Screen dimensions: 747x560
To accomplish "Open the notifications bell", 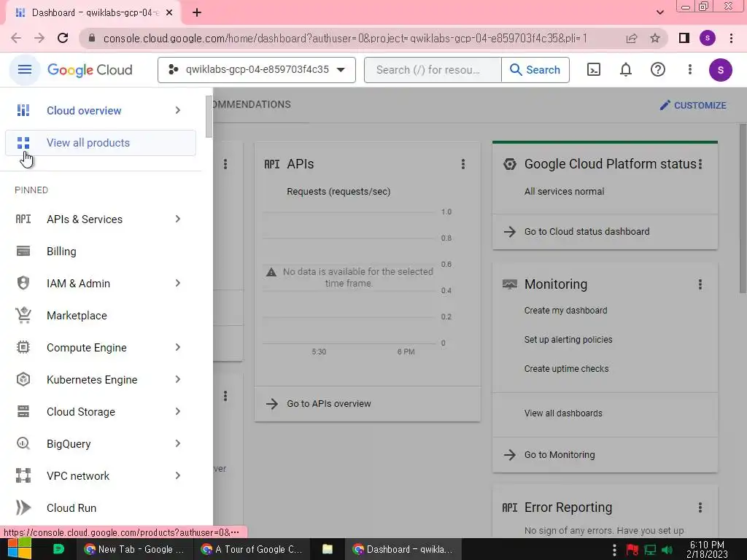I will tap(625, 70).
